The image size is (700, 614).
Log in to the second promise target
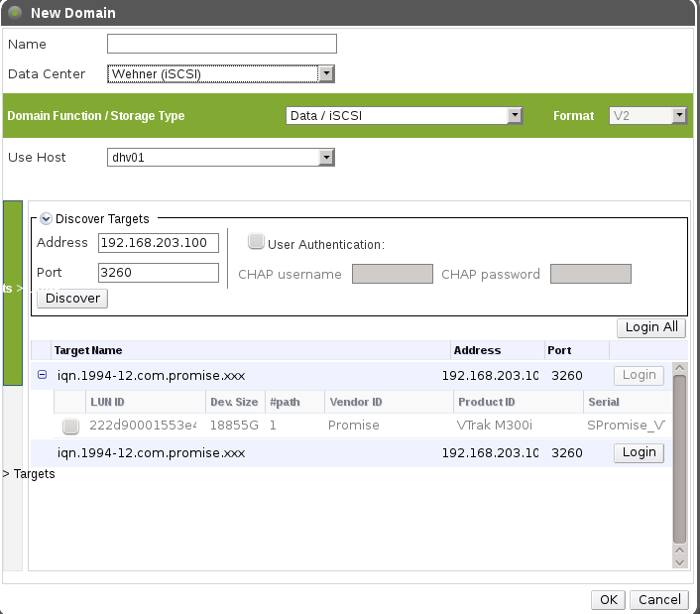tap(639, 452)
